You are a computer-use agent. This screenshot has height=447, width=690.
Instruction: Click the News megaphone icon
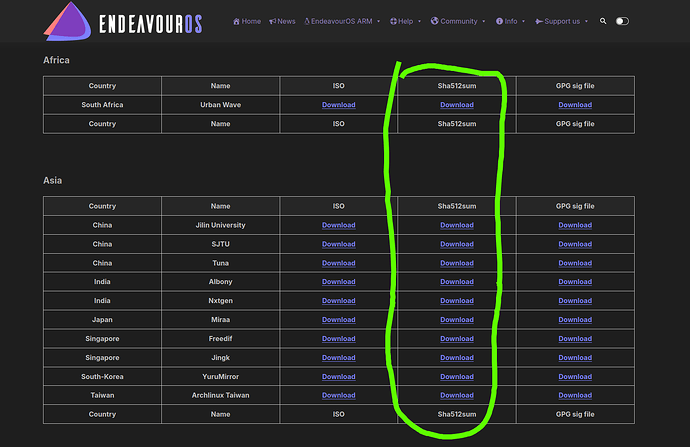coord(272,21)
